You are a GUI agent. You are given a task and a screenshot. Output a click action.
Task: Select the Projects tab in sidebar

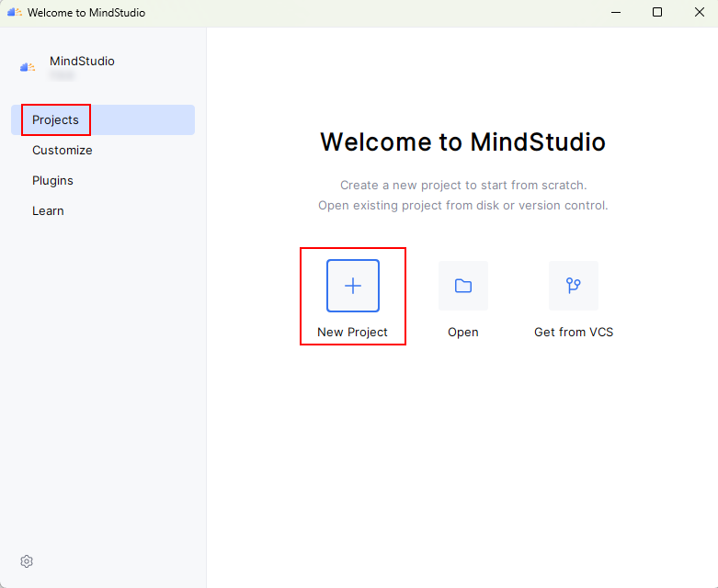[x=103, y=119]
